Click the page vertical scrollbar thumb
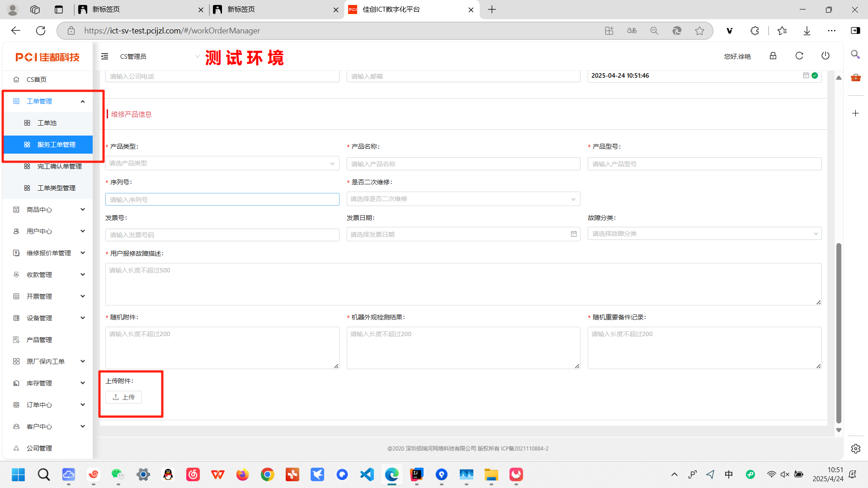The image size is (868, 488). (x=839, y=332)
